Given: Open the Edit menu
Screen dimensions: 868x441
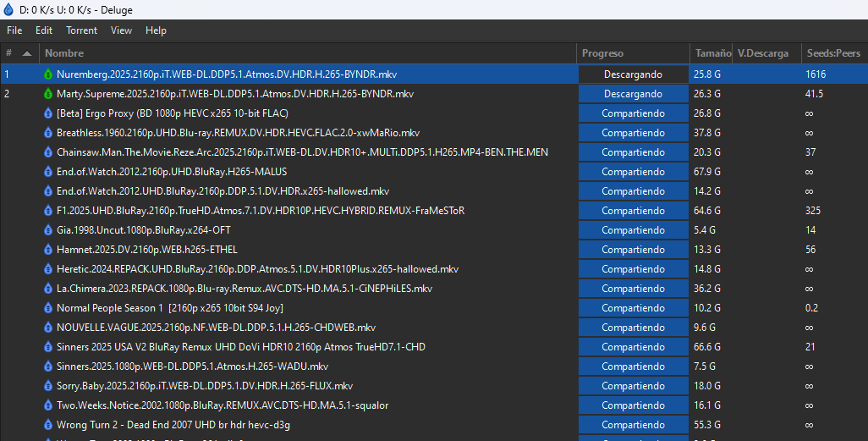Looking at the screenshot, I should [x=44, y=30].
